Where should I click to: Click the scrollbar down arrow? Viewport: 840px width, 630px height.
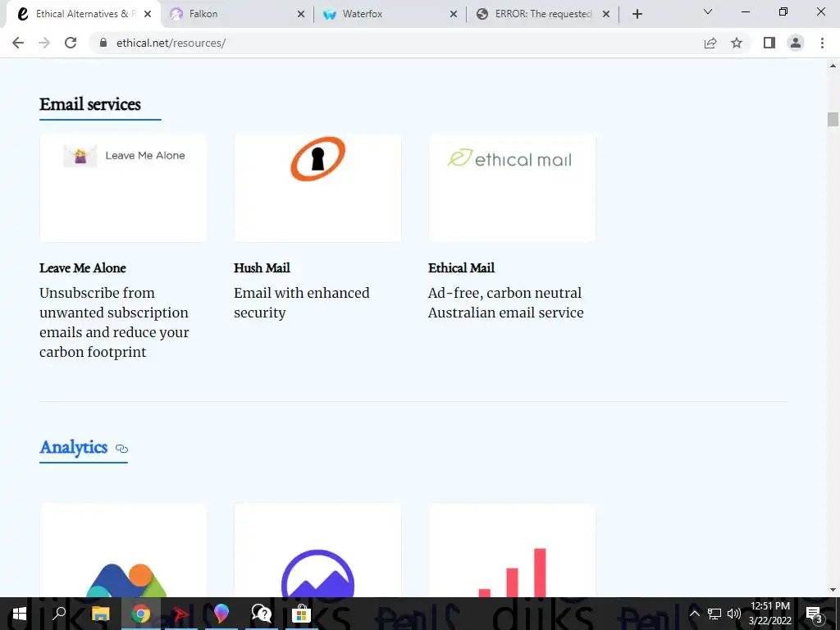833,590
